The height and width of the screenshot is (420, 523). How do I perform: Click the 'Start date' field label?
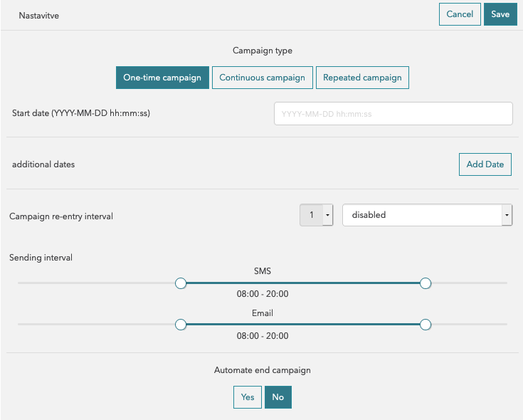81,114
